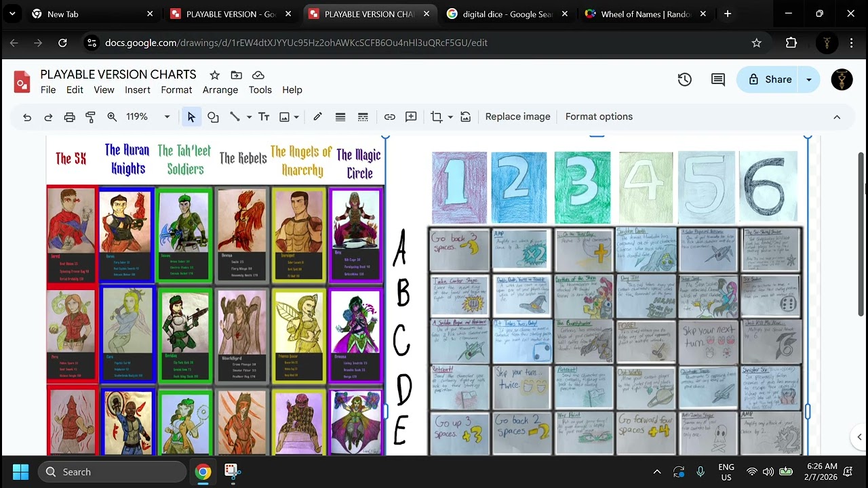Open the Shape tool
868x488 pixels.
click(x=213, y=117)
